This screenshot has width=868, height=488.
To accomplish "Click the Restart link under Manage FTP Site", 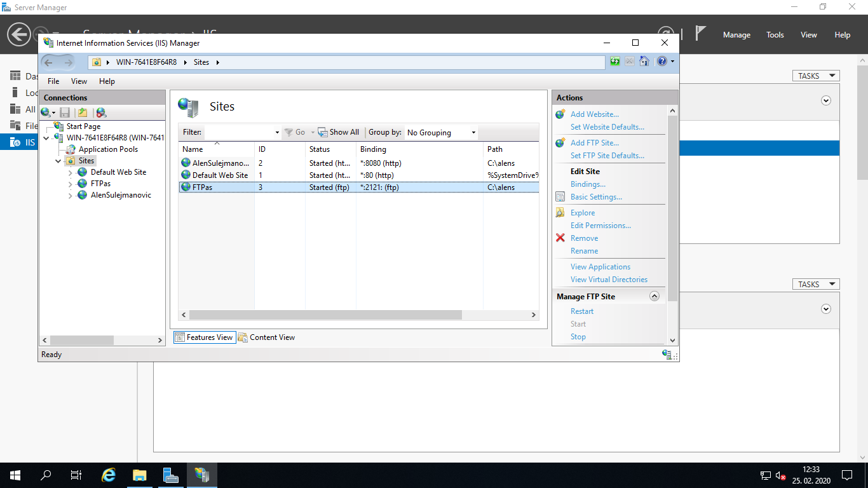I will coord(582,311).
